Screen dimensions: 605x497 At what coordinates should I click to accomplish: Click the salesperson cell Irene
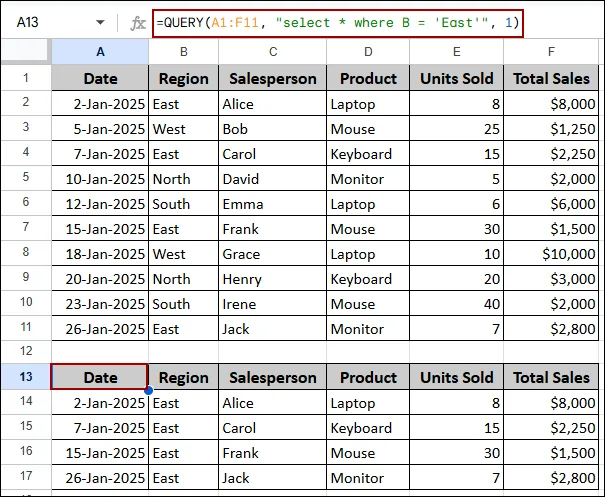tap(273, 304)
